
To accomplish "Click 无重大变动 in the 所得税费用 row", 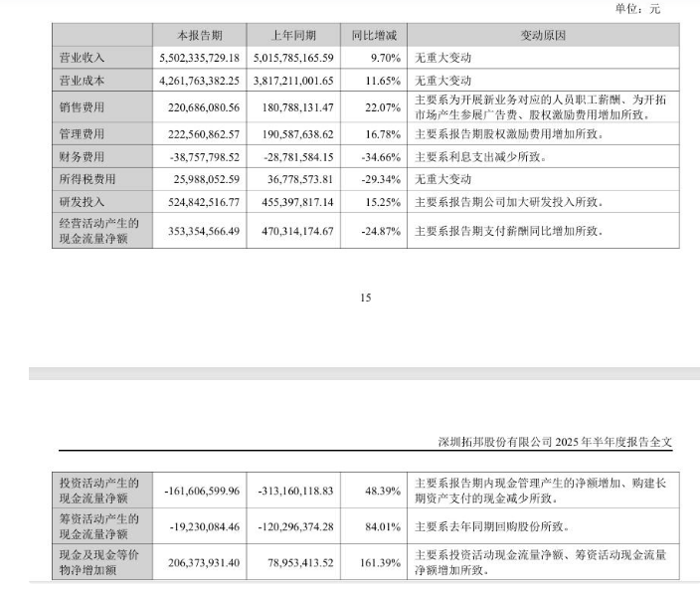I will pyautogui.click(x=442, y=179).
